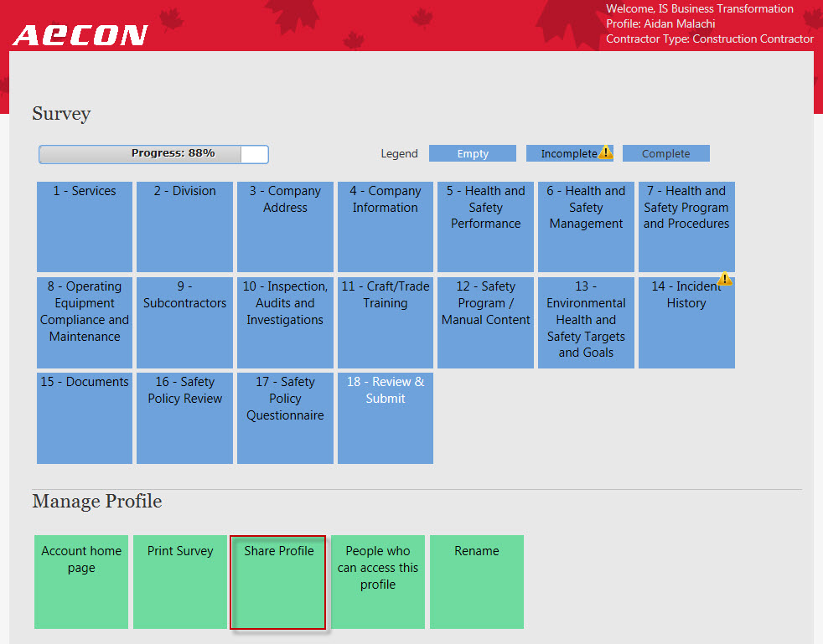Image resolution: width=823 pixels, height=644 pixels.
Task: Open the 1 - Services survey section
Action: [x=85, y=226]
